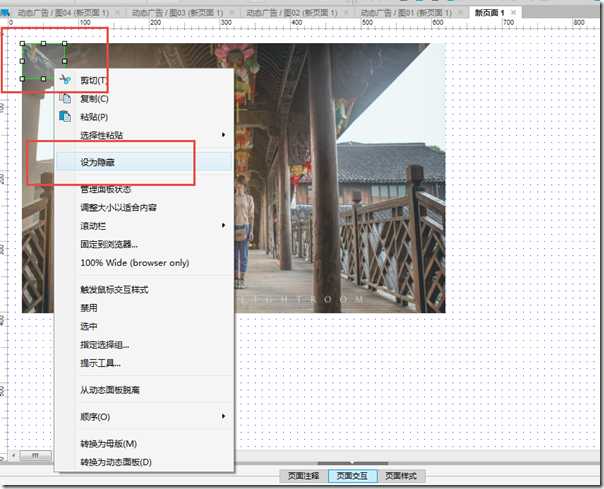Screen dimensions: 604x489
Task: Open 提示工具... from the menu
Action: click(x=144, y=363)
